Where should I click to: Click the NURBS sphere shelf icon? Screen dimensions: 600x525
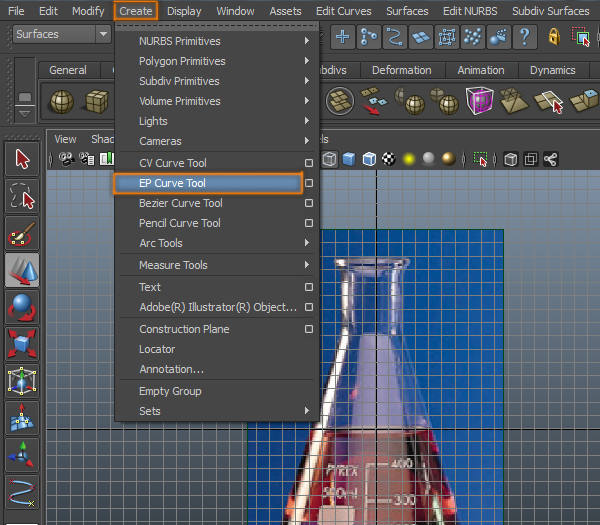pos(62,103)
